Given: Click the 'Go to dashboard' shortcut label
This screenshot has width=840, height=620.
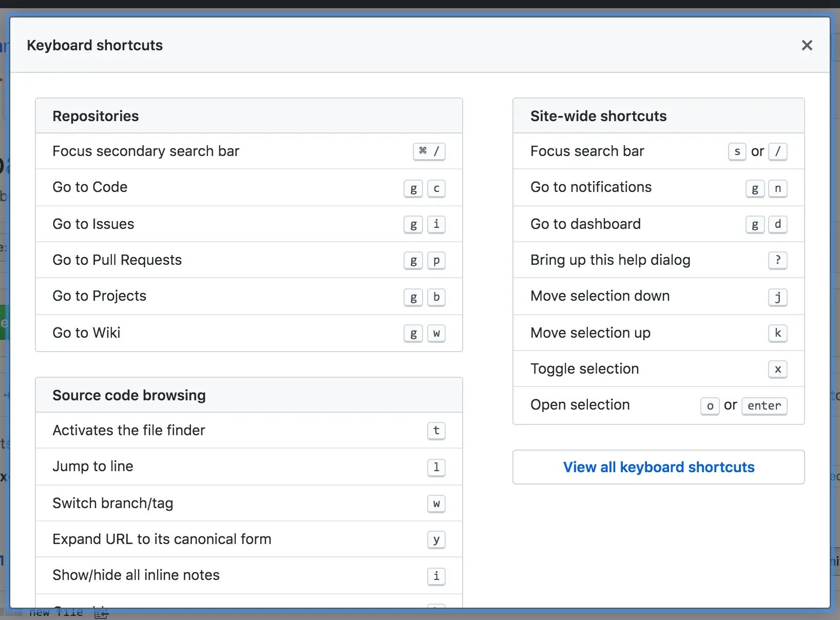Looking at the screenshot, I should [585, 224].
